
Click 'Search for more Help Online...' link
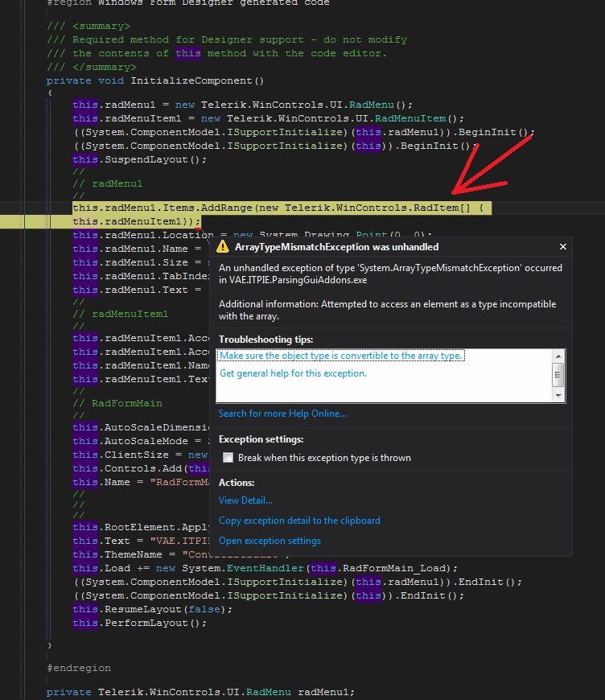click(282, 414)
